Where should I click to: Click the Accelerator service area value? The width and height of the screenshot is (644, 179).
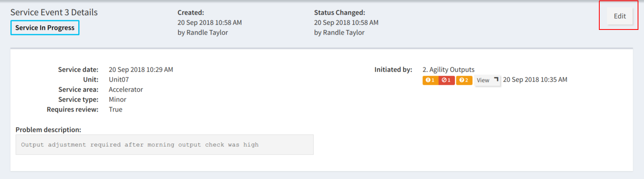[x=126, y=89]
